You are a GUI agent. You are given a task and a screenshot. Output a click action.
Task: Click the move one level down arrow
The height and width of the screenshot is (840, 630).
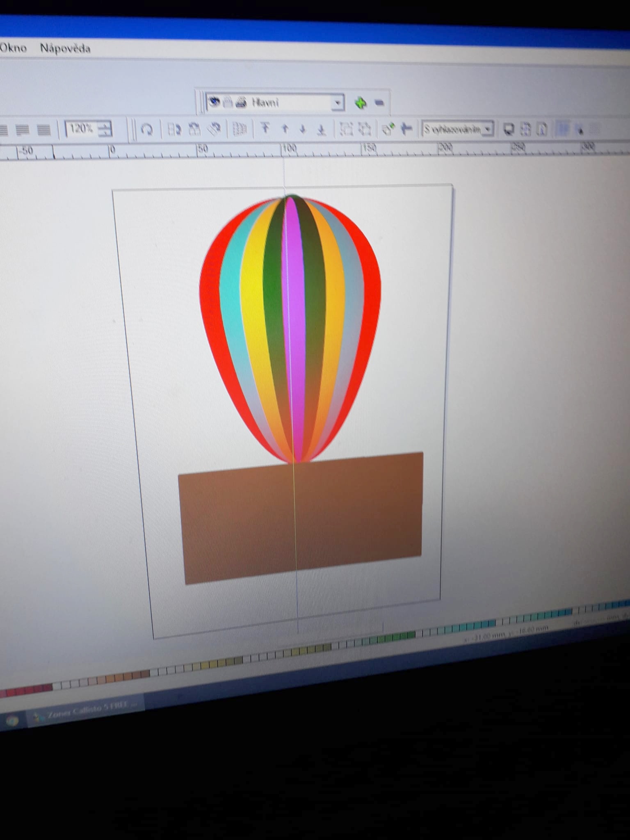303,129
